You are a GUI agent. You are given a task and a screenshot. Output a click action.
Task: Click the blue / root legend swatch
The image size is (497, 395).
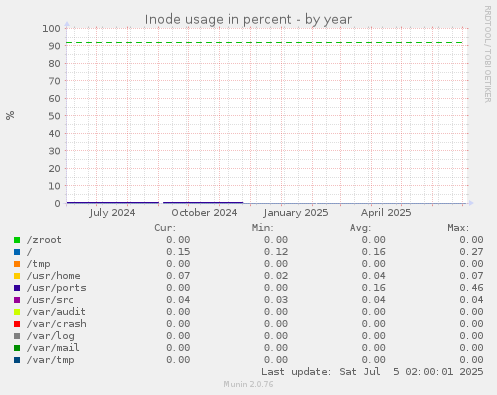17,252
